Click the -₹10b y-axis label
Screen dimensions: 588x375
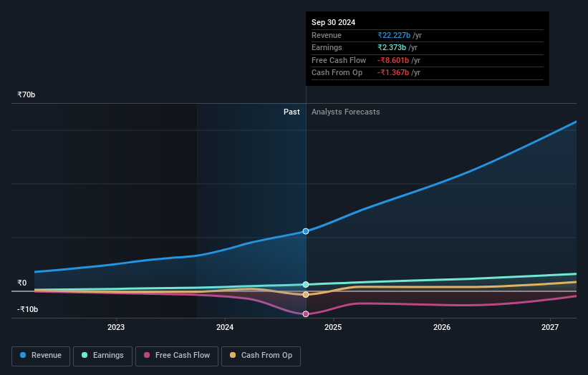pos(27,309)
